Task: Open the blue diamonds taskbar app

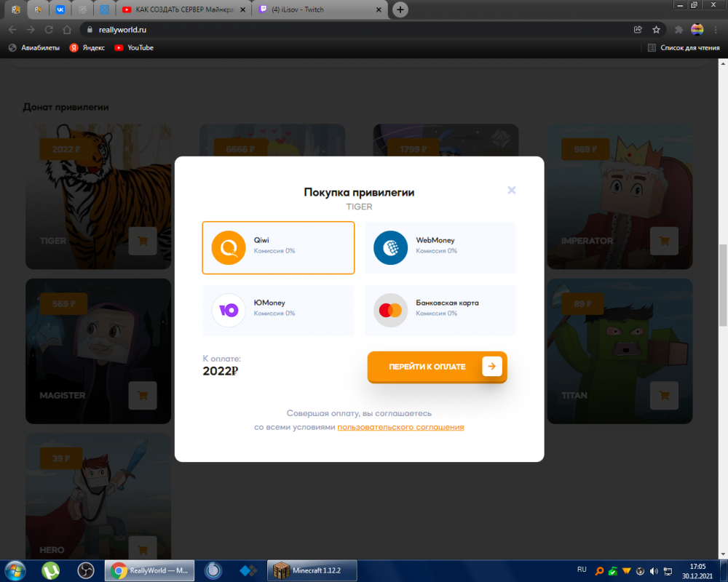Action: point(248,570)
